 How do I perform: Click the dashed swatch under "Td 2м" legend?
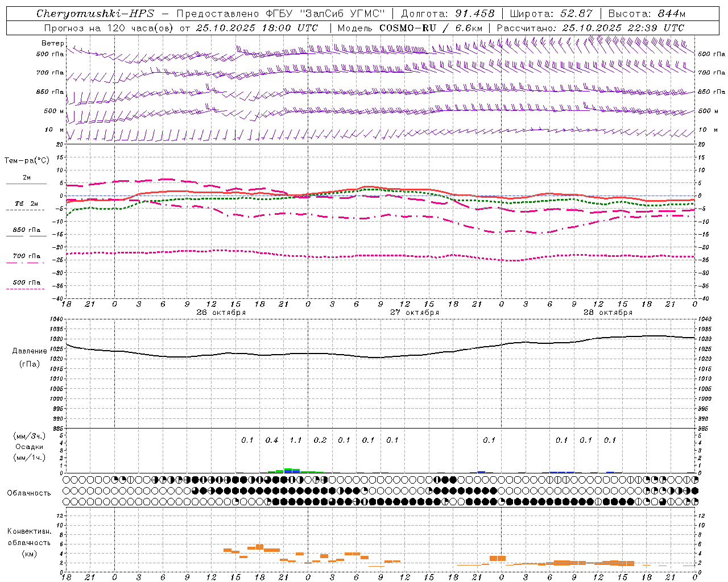tap(25, 210)
